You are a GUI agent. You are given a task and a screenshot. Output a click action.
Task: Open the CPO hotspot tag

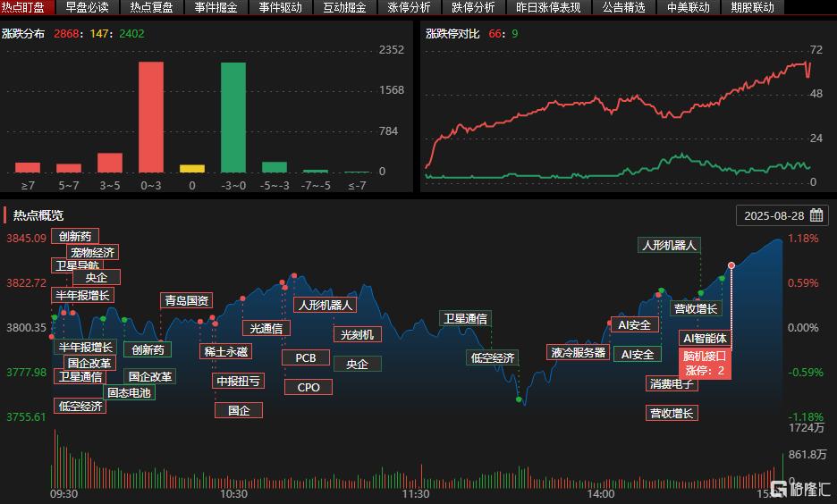[x=309, y=387]
